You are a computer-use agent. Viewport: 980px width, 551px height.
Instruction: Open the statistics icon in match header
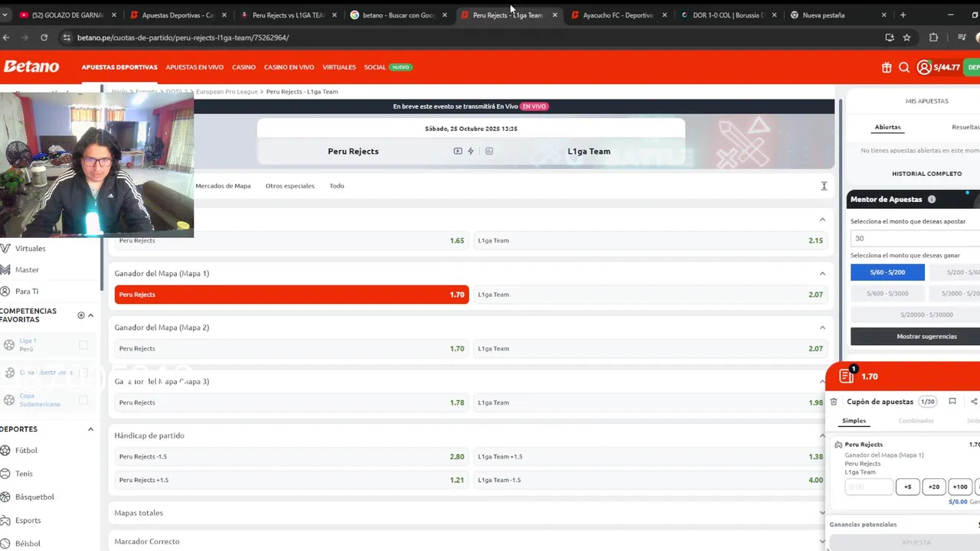coord(489,151)
